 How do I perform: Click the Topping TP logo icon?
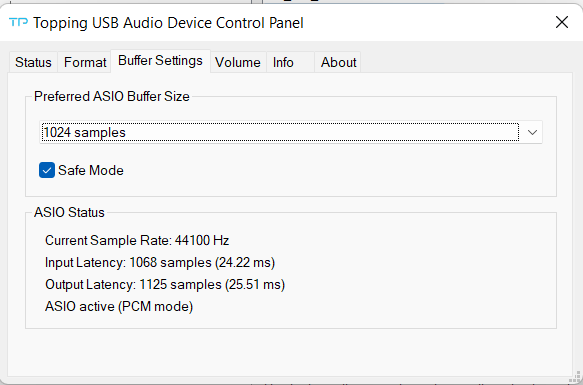click(x=18, y=22)
